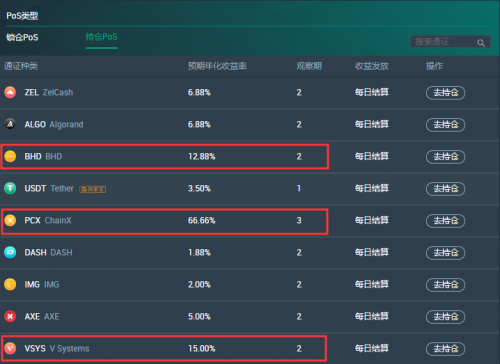
Task: Click the ZEL ZelCash coin icon
Action: tap(10, 92)
